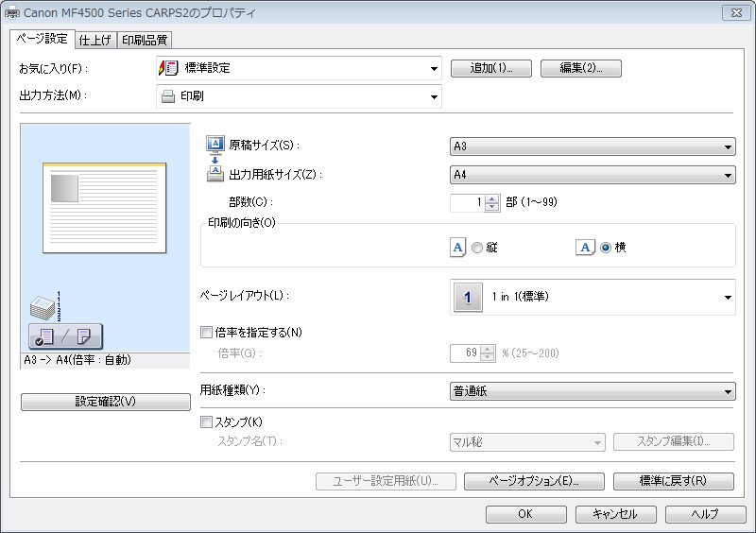This screenshot has height=533, width=756.
Task: Click the ページオプション(E)... button
Action: point(534,481)
